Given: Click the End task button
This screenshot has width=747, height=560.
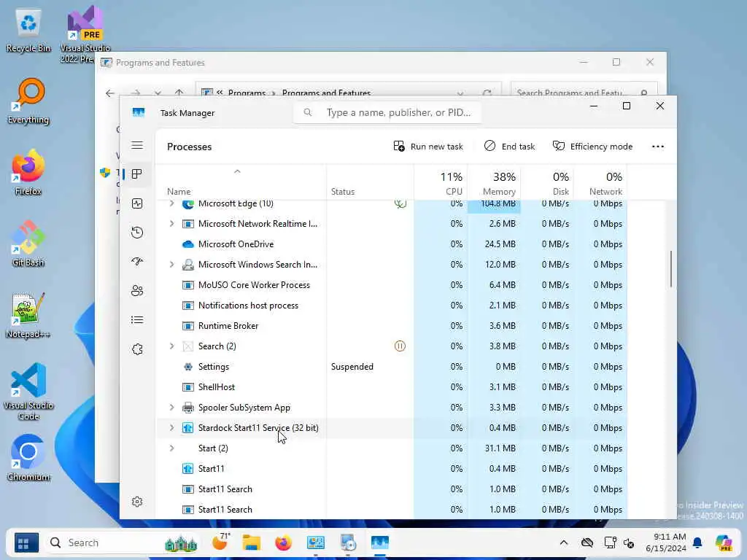Looking at the screenshot, I should point(509,146).
